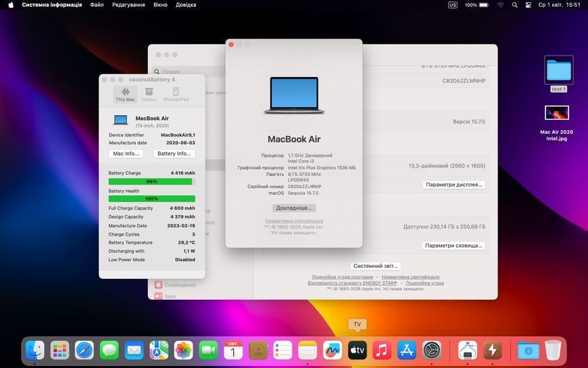Open Apple TV app in Dock
The width and height of the screenshot is (588, 368).
pos(357,350)
